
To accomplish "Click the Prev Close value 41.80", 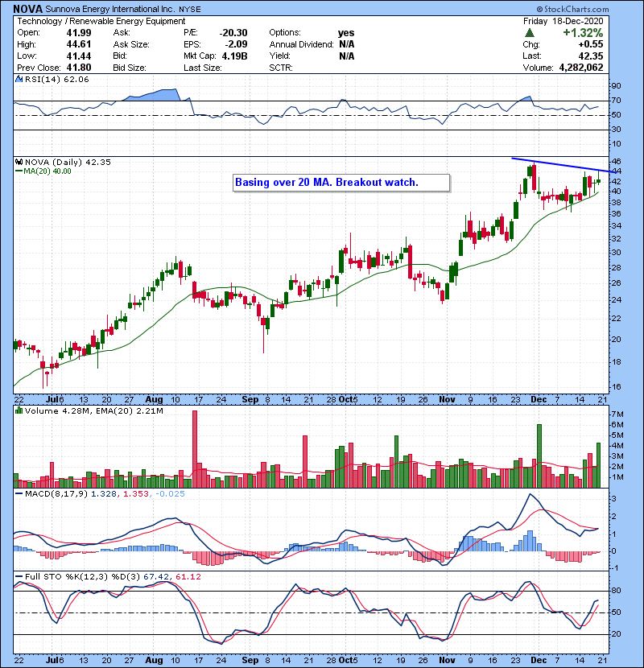I will point(78,68).
